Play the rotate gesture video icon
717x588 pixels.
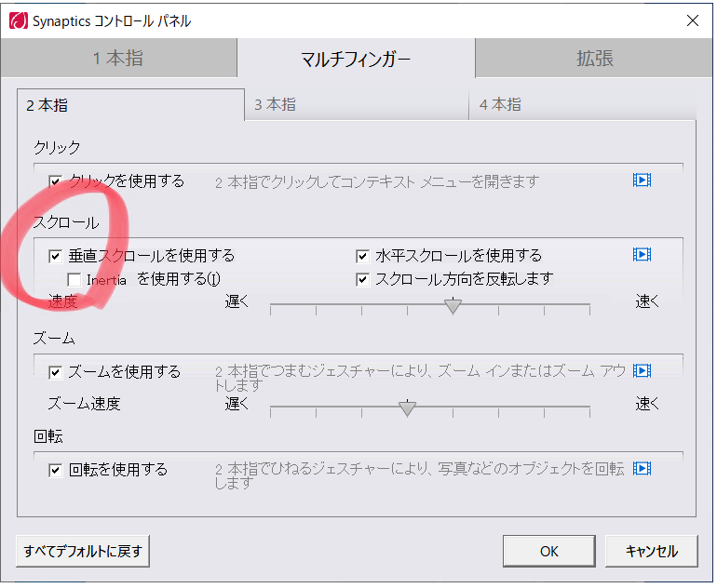(x=641, y=469)
